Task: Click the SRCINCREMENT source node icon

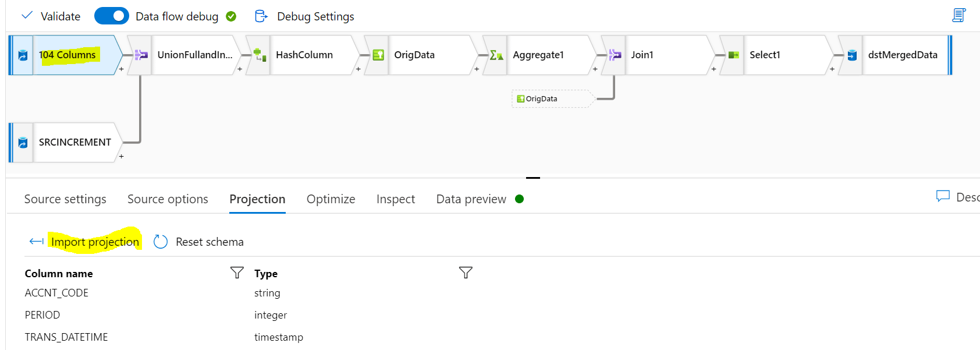Action: 23,143
